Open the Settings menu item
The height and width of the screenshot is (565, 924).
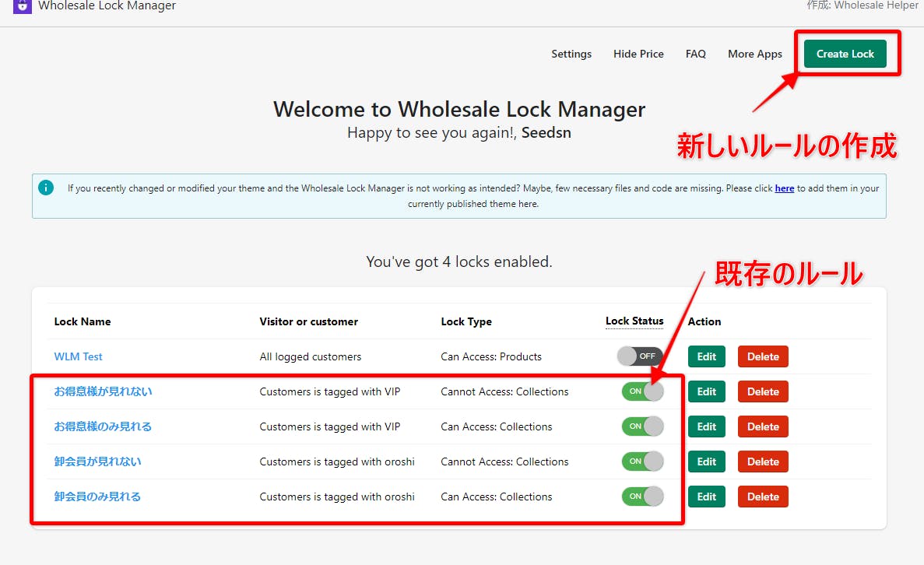[x=571, y=54]
